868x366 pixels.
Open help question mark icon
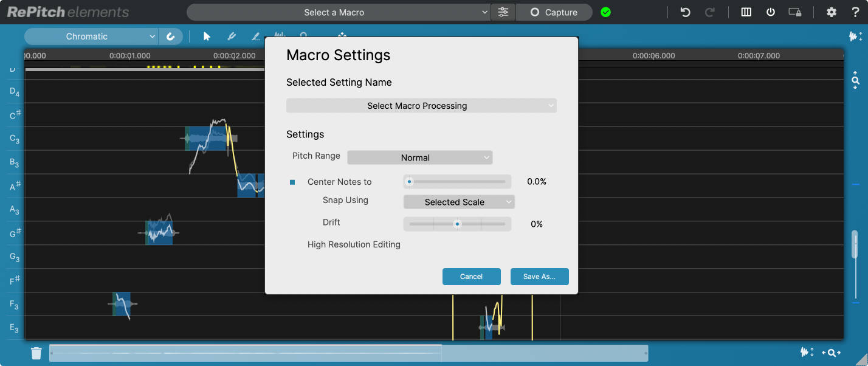click(x=855, y=12)
